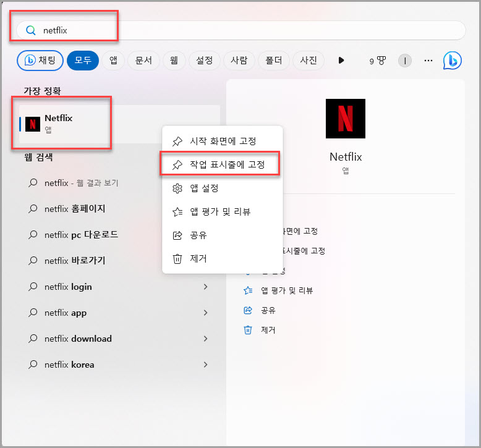Click gear icon beside 앱 설정 menu entry
This screenshot has width=481, height=448.
177,188
